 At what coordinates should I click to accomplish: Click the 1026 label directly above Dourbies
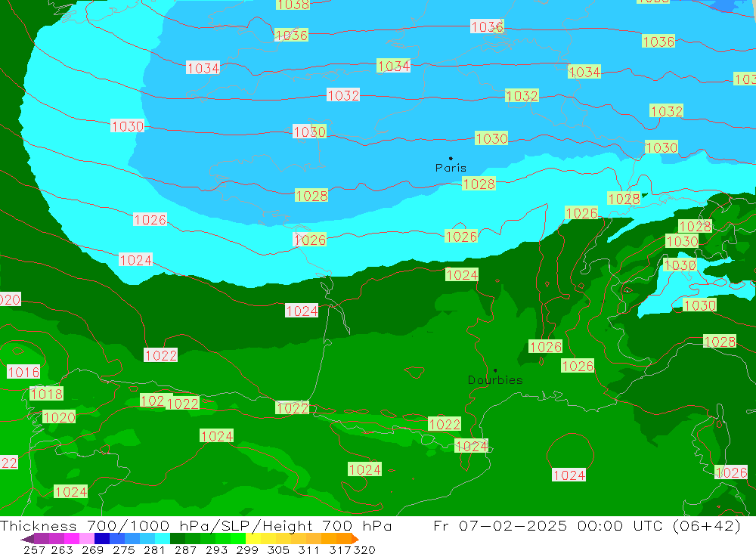[545, 347]
